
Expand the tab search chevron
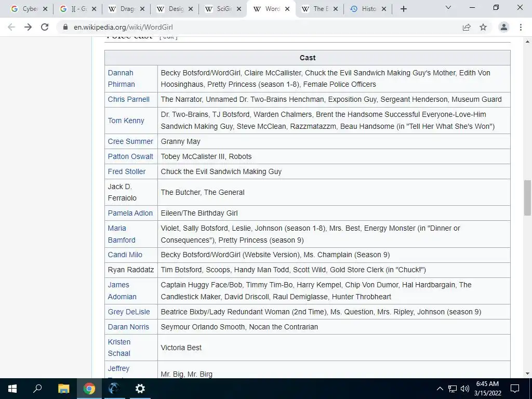(448, 7)
